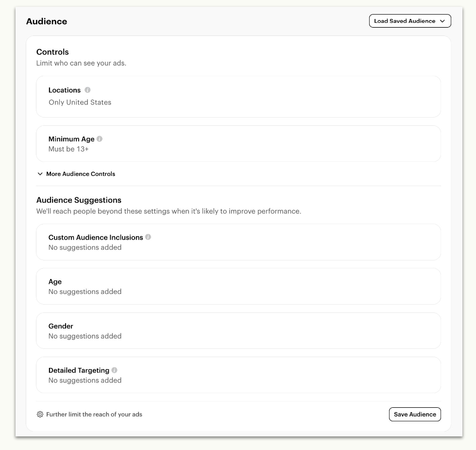Image resolution: width=476 pixels, height=450 pixels.
Task: Click the Only United States location value
Action: click(80, 103)
